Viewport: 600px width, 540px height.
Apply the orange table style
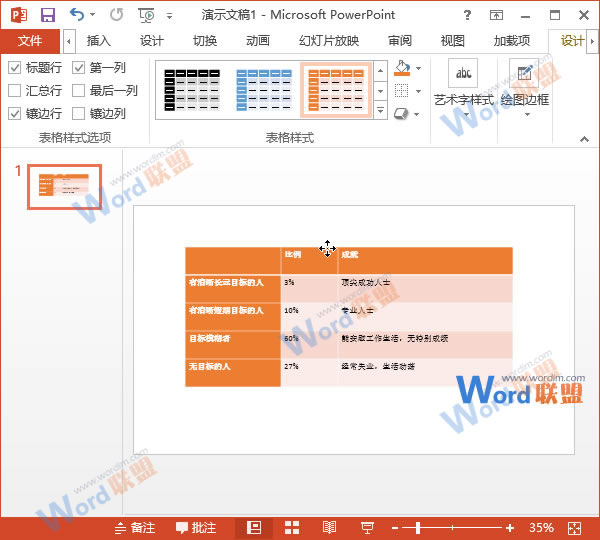coord(336,90)
